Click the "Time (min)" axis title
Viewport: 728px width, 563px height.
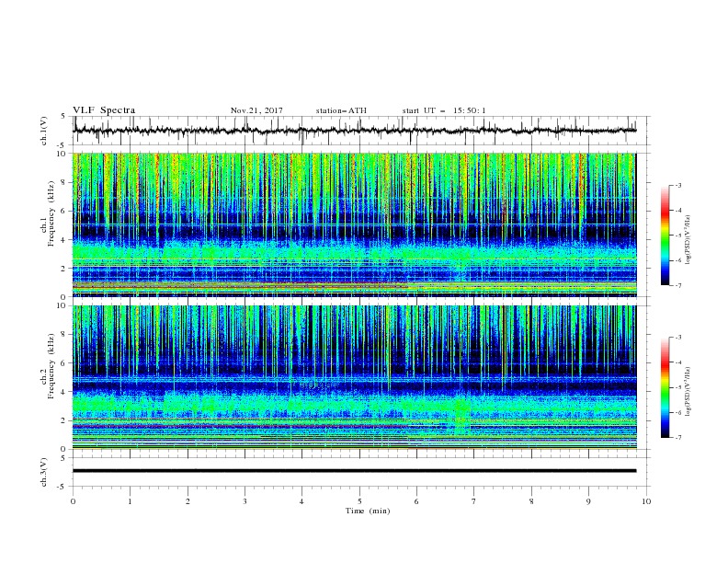tap(368, 511)
